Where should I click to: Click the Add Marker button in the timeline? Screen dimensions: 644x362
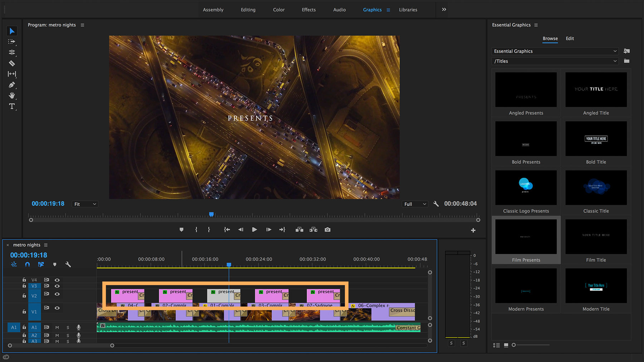tap(54, 264)
